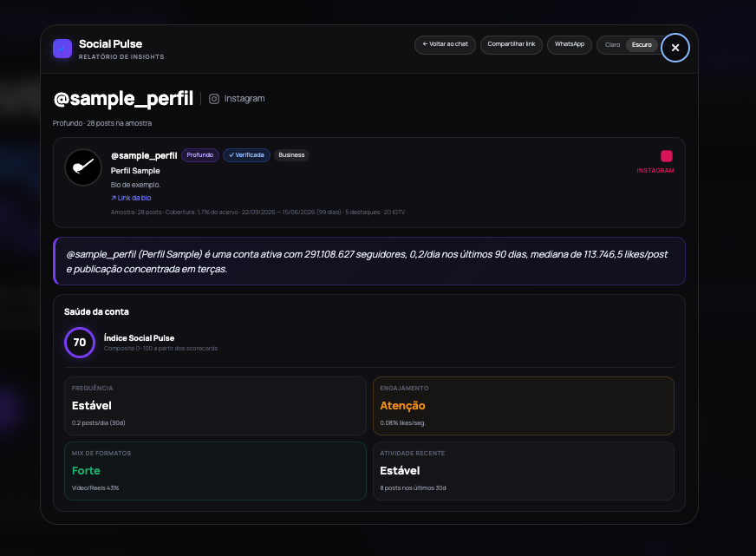Viewport: 756px width, 556px height.
Task: Click the Instagram camera icon beside the handle
Action: 214,99
